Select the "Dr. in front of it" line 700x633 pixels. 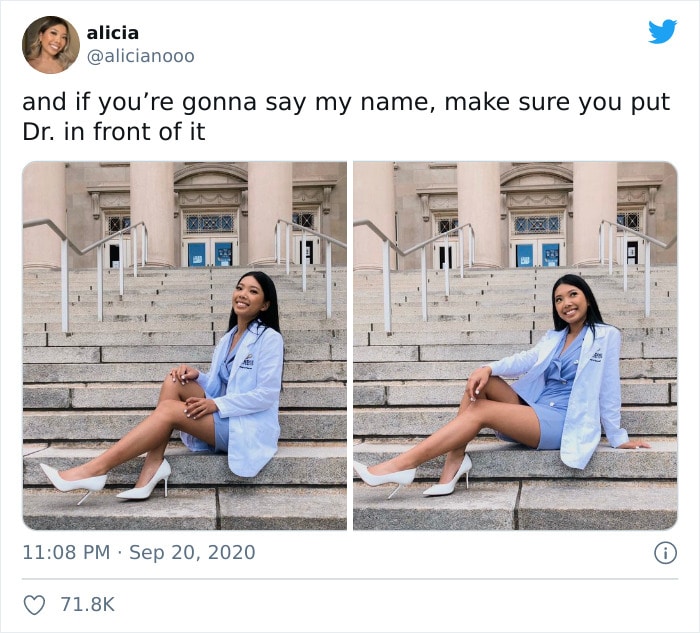114,132
